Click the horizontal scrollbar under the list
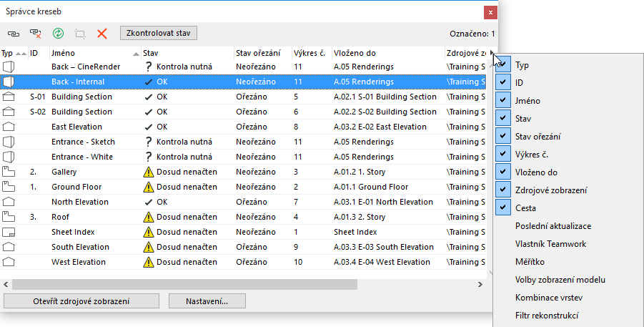Image resolution: width=644 pixels, height=327 pixels. (186, 284)
